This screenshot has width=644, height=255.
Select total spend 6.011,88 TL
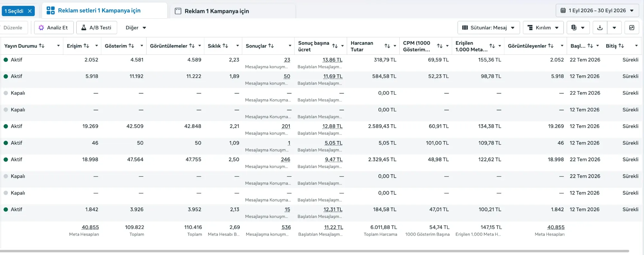pyautogui.click(x=384, y=227)
